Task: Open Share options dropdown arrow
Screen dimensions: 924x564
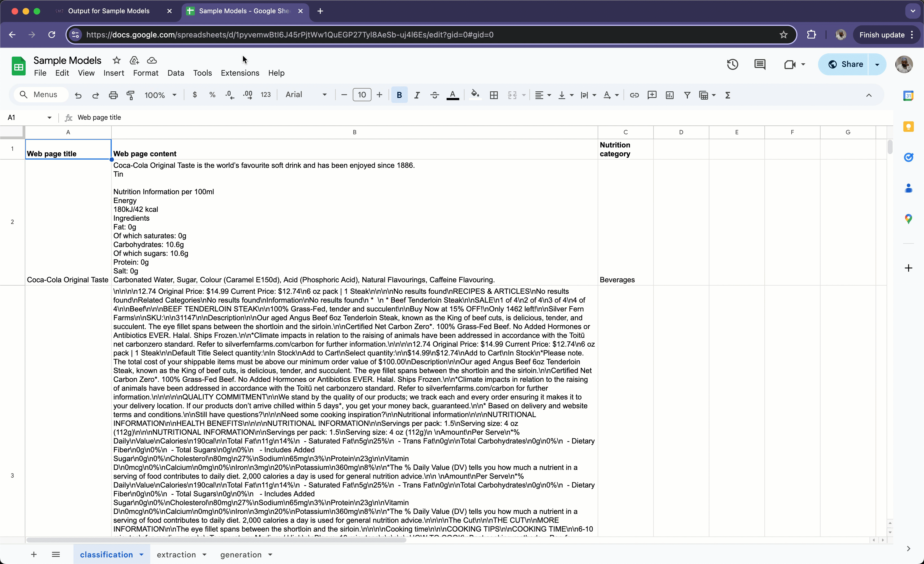Action: 877,64
